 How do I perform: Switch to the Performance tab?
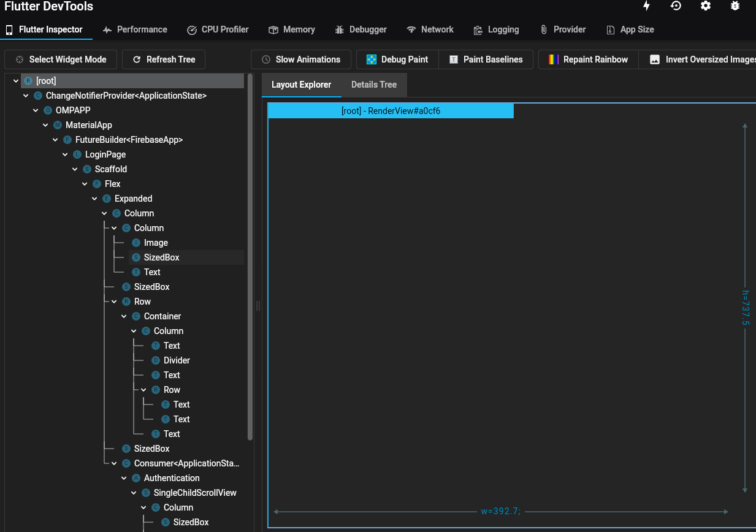coord(135,29)
